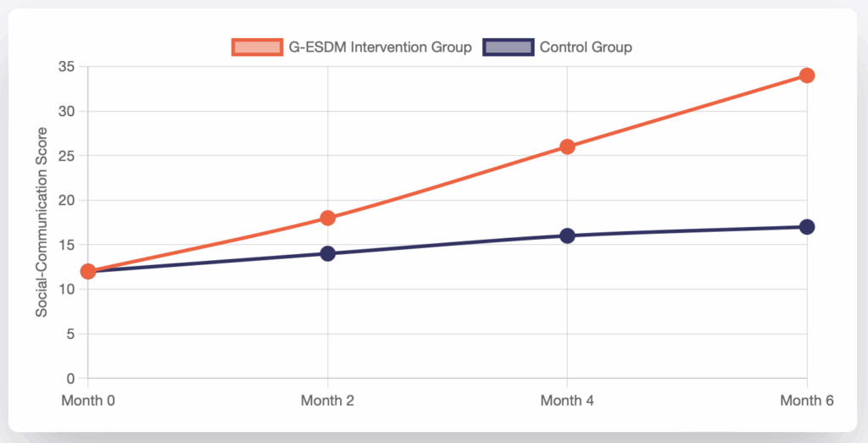
Task: Click the Control Group point at Month 2
Action: [x=327, y=253]
